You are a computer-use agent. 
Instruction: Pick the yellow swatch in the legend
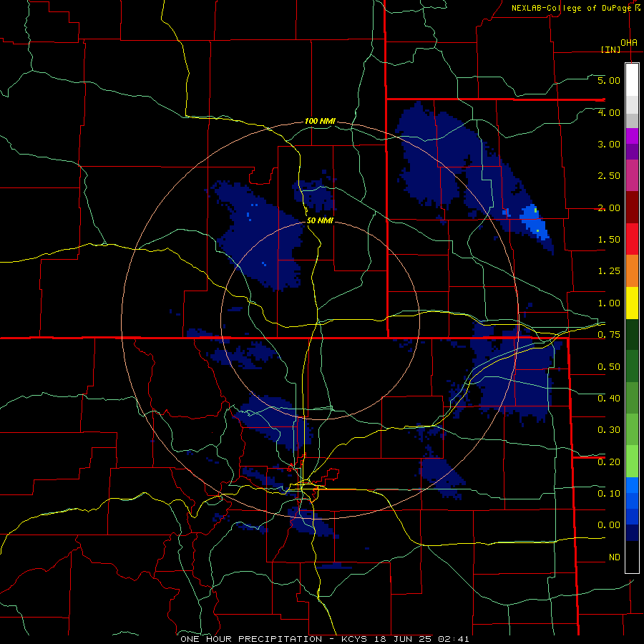[x=632, y=303]
